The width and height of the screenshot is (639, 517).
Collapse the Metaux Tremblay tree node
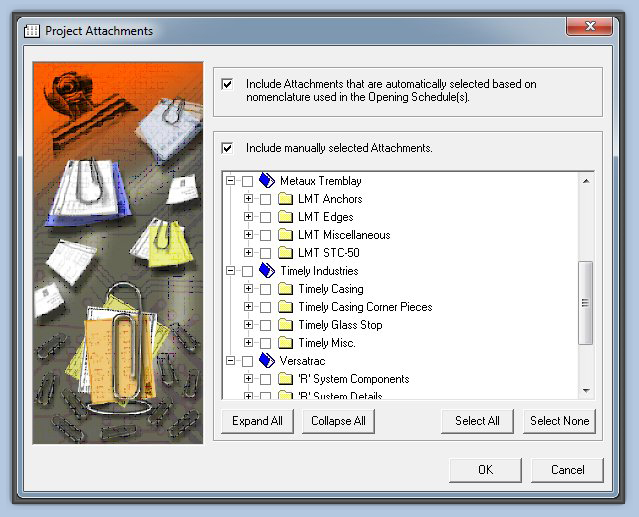231,181
